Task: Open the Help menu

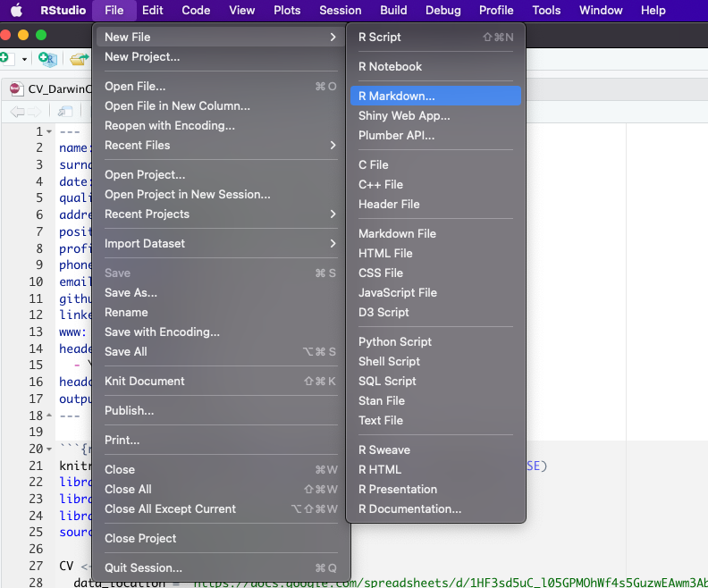Action: pos(653,10)
